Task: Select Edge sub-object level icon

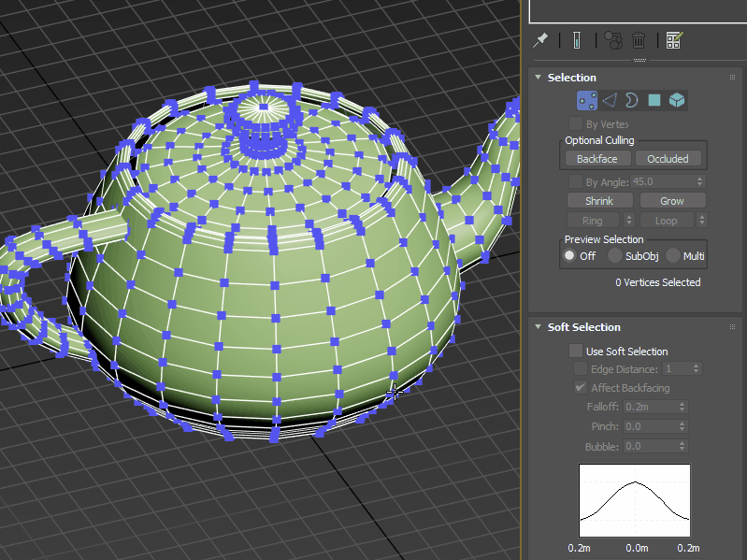Action: tap(610, 100)
